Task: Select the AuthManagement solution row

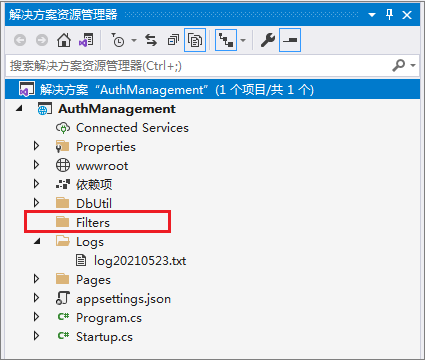Action: [x=212, y=89]
